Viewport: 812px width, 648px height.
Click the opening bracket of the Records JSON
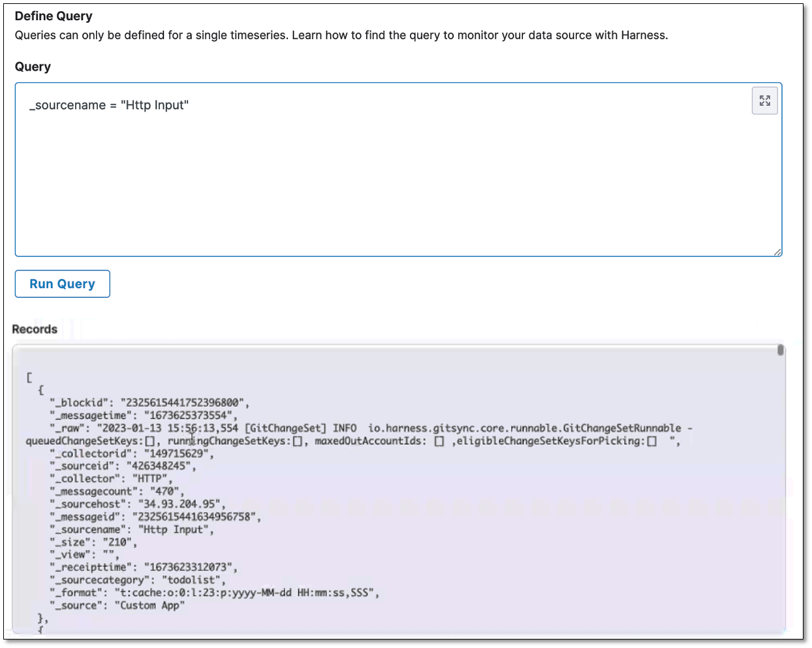[x=29, y=377]
